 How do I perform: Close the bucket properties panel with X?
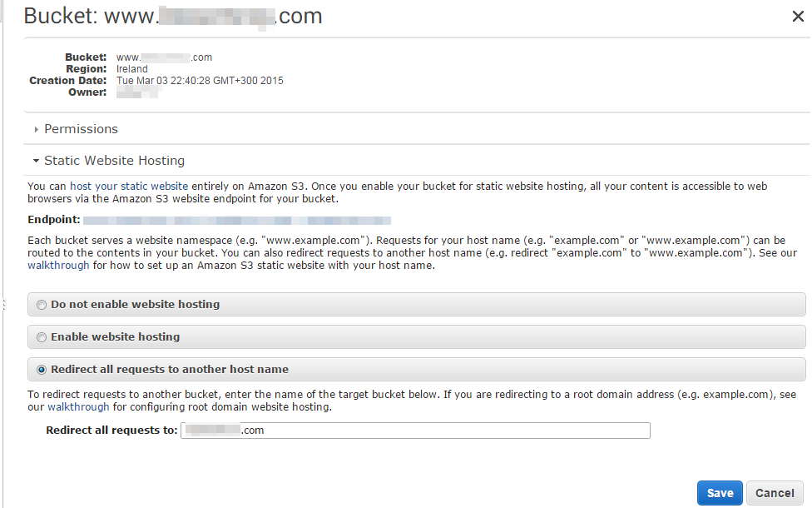click(x=797, y=15)
